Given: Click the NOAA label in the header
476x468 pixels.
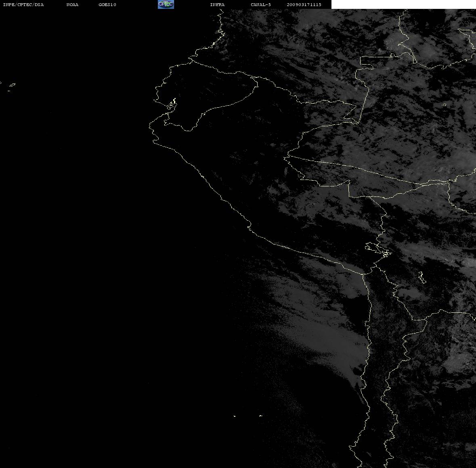Looking at the screenshot, I should click(72, 4).
